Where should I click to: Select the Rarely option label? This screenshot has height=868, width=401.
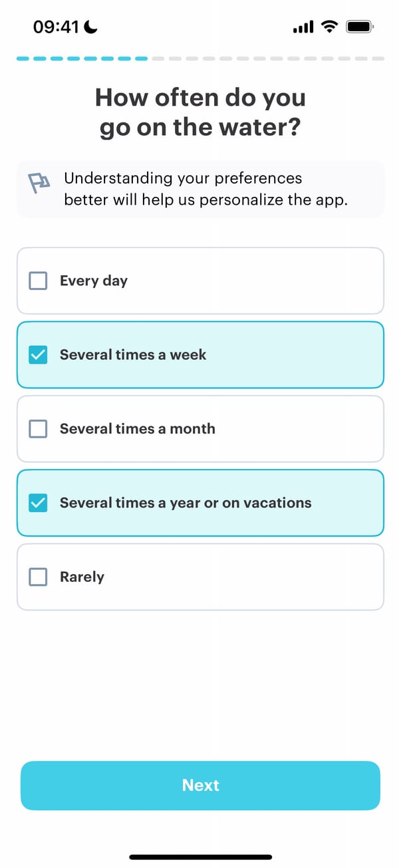point(82,577)
